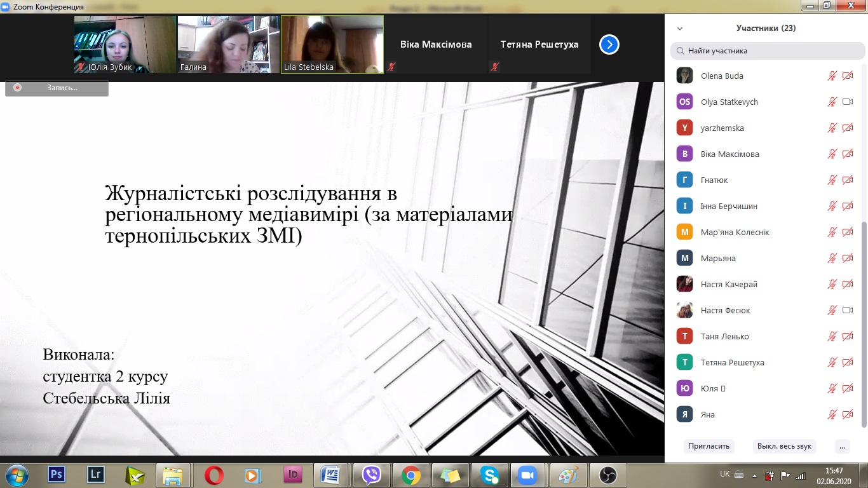Open Photoshop from the taskbar
The image size is (868, 488).
(57, 475)
